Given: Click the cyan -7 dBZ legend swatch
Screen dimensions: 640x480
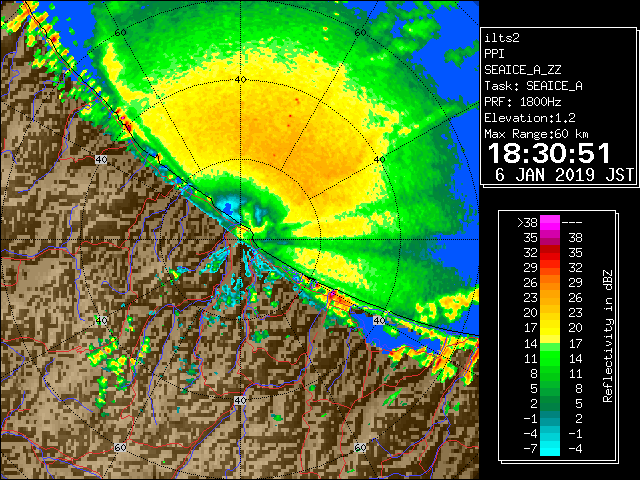Looking at the screenshot, I should pyautogui.click(x=550, y=448).
